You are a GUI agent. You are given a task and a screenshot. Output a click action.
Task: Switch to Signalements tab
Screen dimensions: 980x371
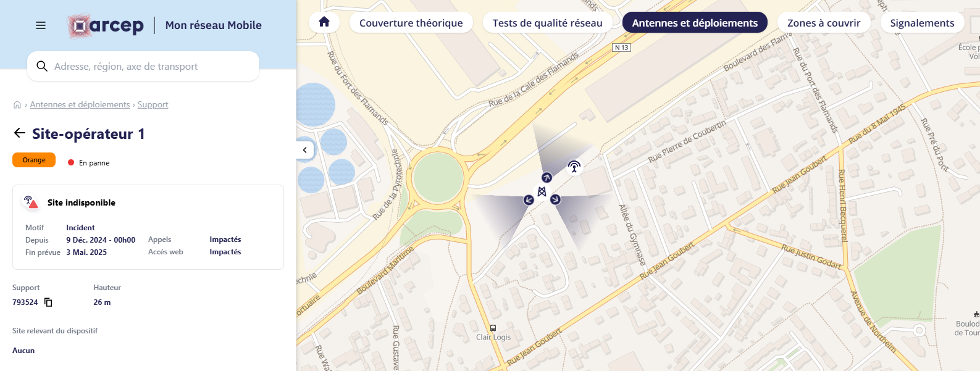click(x=922, y=23)
